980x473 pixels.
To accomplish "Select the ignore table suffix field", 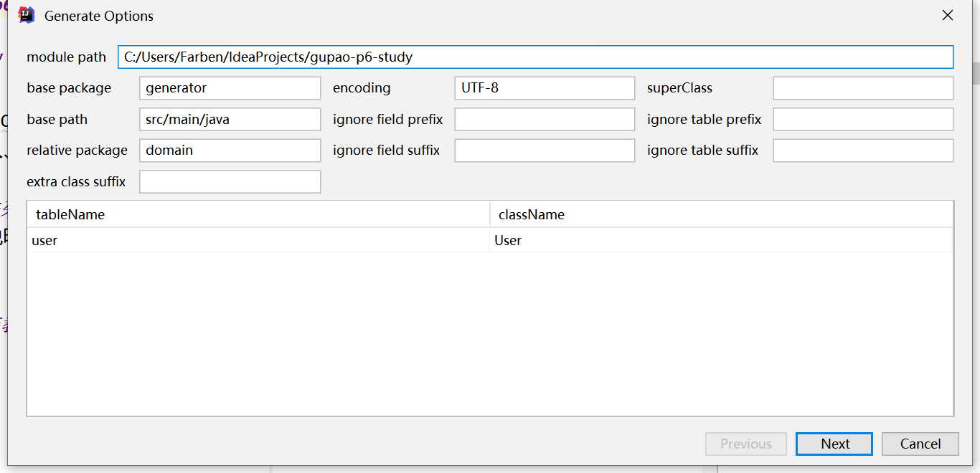I will [863, 150].
